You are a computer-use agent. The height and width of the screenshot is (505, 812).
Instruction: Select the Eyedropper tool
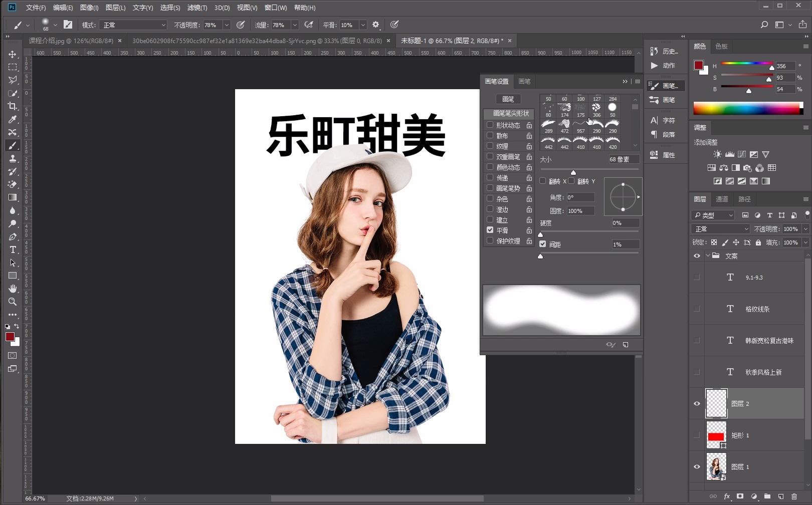pos(13,119)
